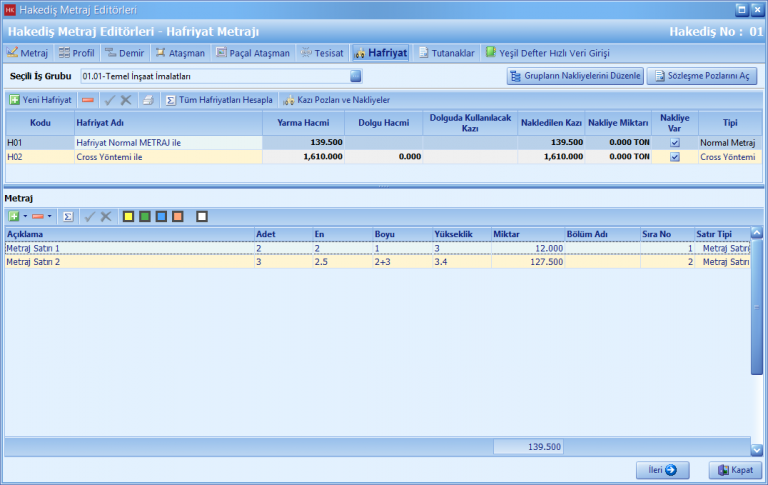Open the Seçili İş Grubu dropdown
The height and width of the screenshot is (485, 768).
(356, 76)
